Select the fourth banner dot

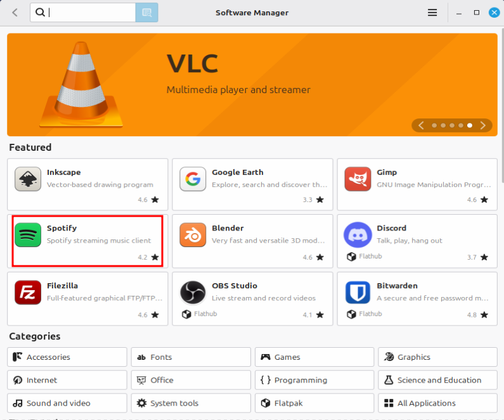tap(461, 125)
